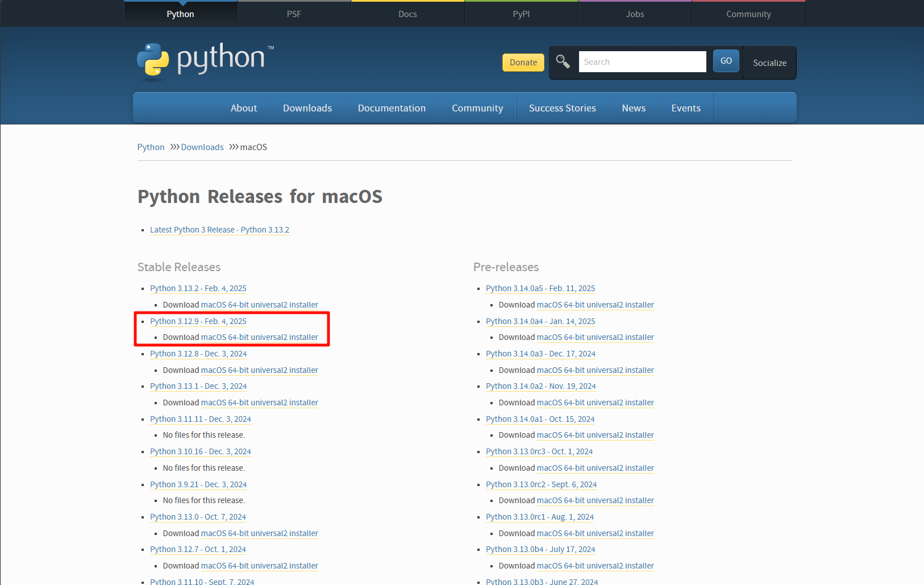Click 'No files for this release.' under Python 3.11.11
Viewport: 924px width, 585px height.
pyautogui.click(x=204, y=435)
